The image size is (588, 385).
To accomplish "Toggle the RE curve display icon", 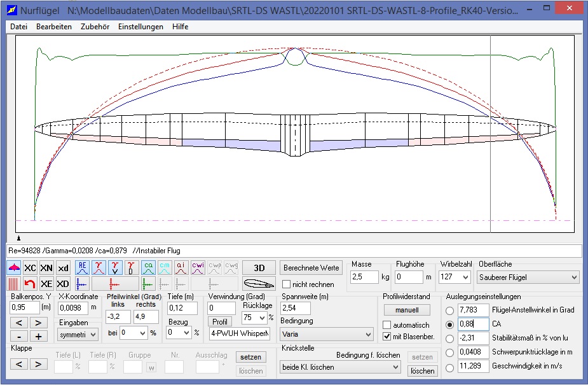I will click(x=82, y=268).
